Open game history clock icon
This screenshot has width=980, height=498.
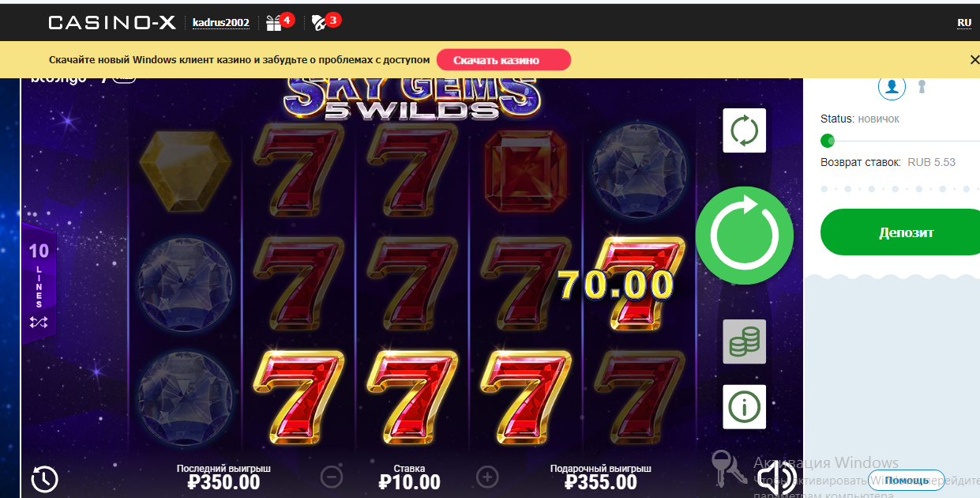(x=44, y=478)
